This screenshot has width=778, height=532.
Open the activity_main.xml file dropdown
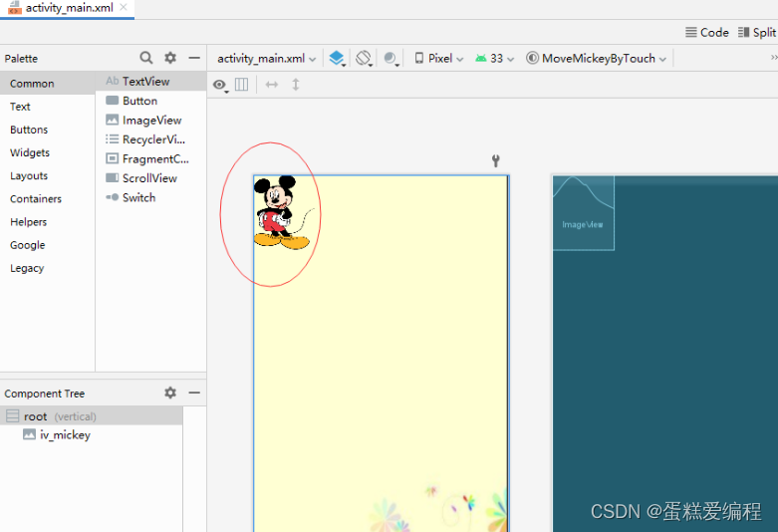[x=266, y=59]
